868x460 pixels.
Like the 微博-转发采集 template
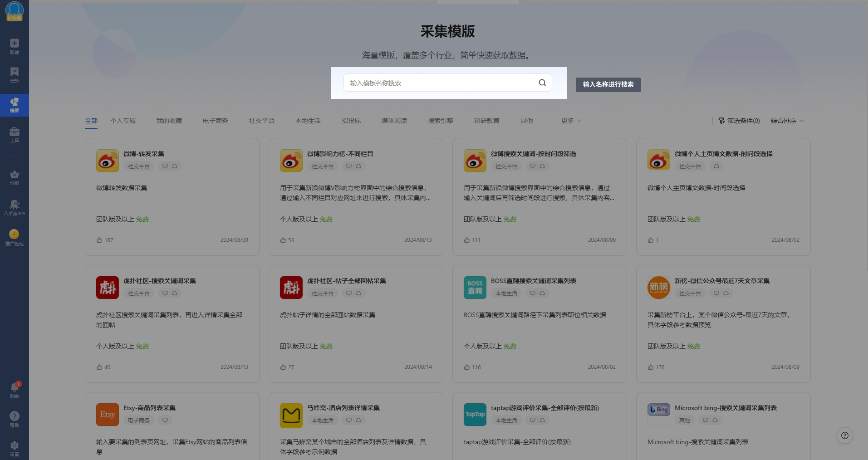tap(99, 240)
